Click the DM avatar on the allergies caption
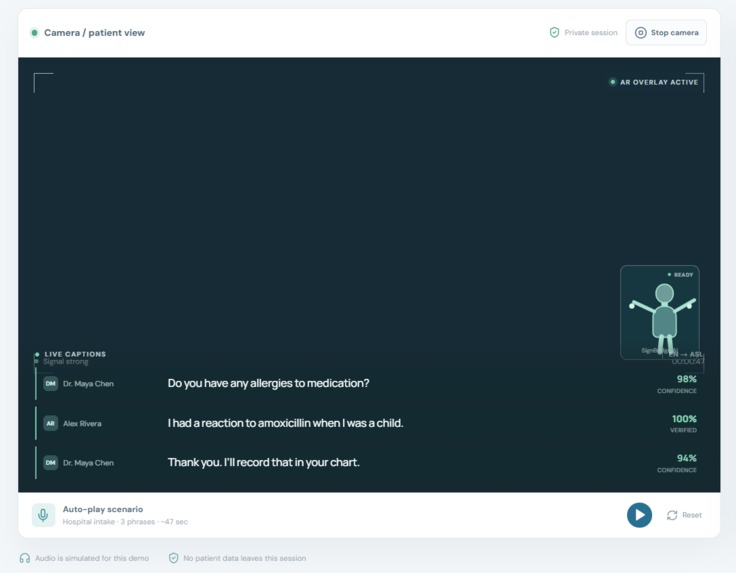The height and width of the screenshot is (573, 736). tap(50, 383)
